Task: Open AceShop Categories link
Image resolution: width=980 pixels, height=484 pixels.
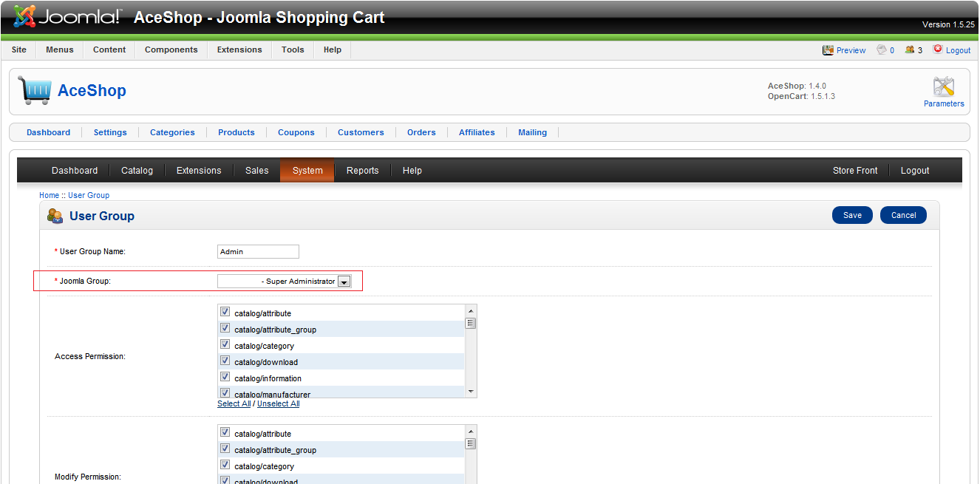Action: point(172,132)
